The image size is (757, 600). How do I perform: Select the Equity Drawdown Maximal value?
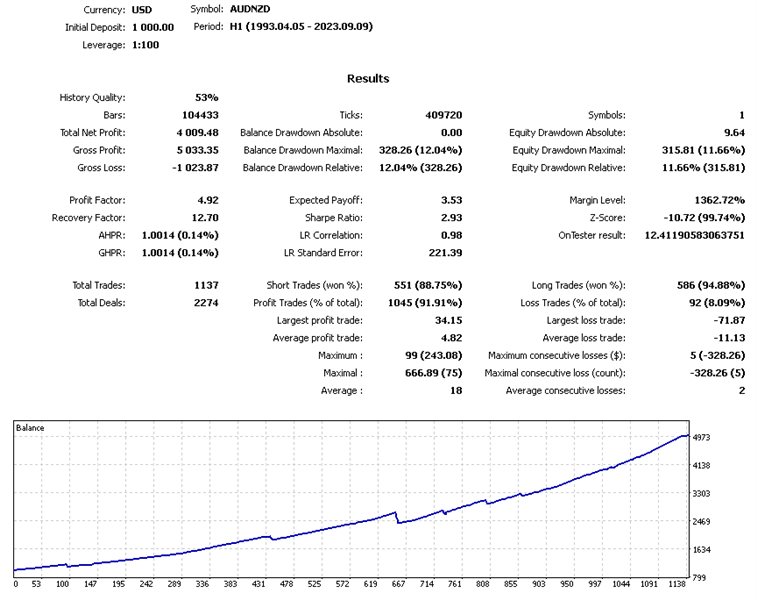click(x=703, y=150)
